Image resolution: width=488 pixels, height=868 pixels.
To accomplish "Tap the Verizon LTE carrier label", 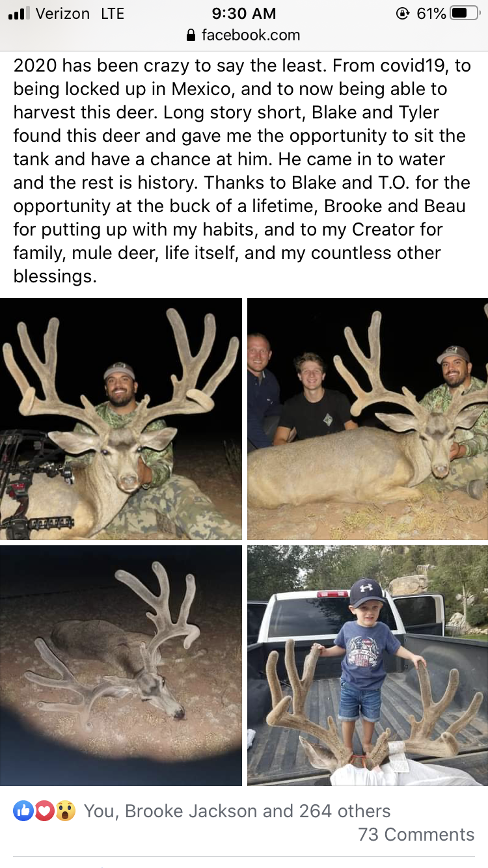I will pos(80,13).
